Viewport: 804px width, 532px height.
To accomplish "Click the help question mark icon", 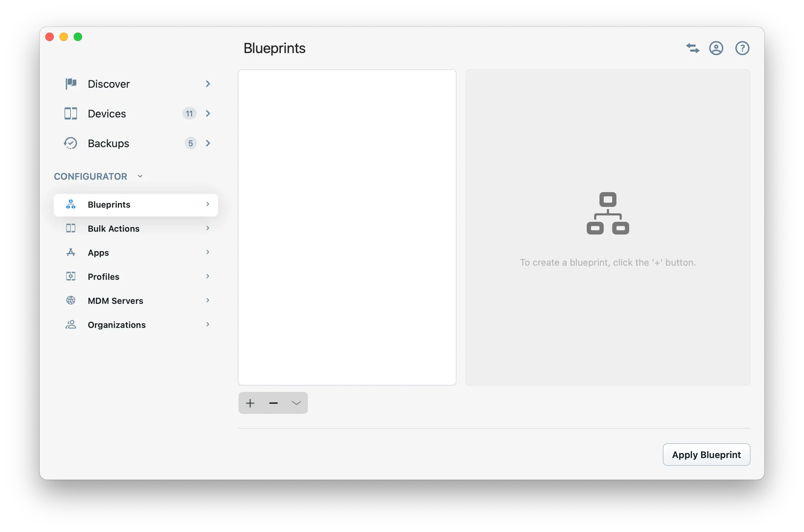I will pos(742,48).
